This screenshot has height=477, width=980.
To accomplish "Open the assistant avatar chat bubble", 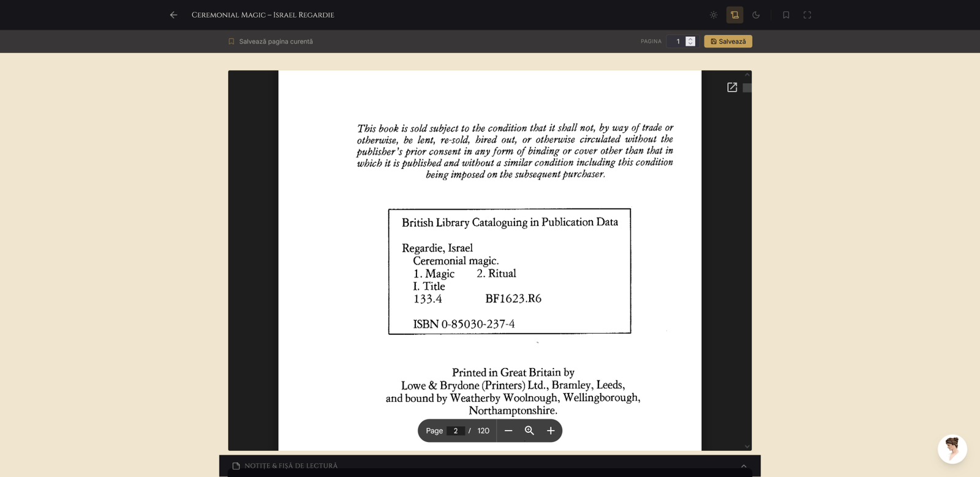I will point(952,449).
